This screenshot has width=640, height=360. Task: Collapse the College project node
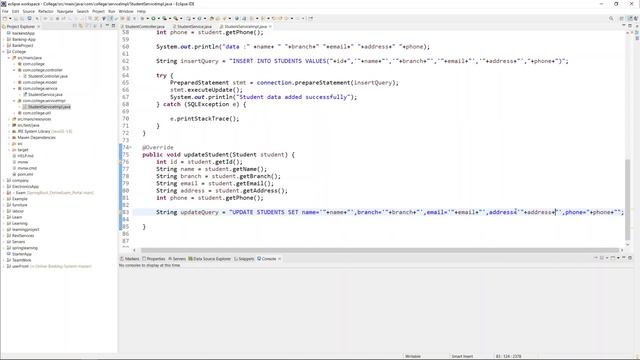pos(4,52)
